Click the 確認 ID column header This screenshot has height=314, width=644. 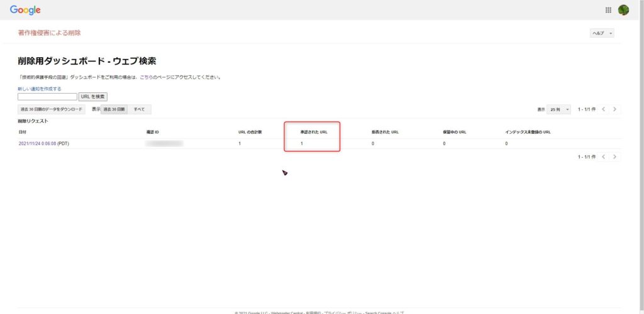tap(152, 133)
